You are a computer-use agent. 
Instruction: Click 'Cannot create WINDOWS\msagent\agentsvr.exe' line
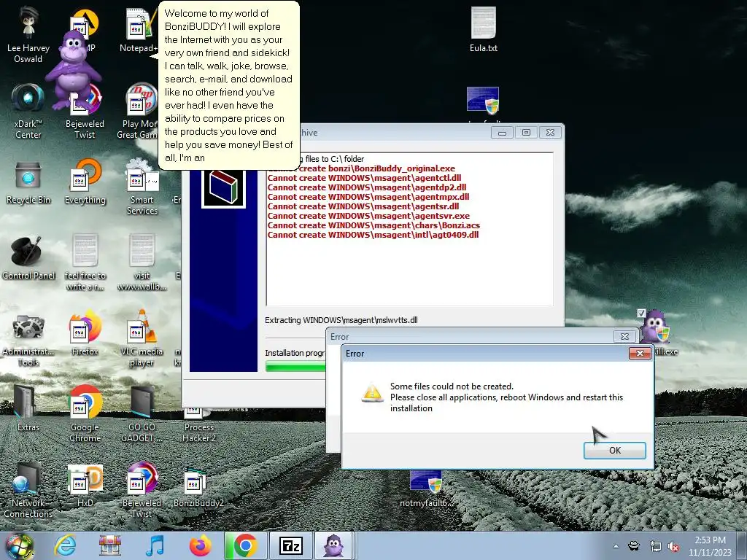pos(368,216)
